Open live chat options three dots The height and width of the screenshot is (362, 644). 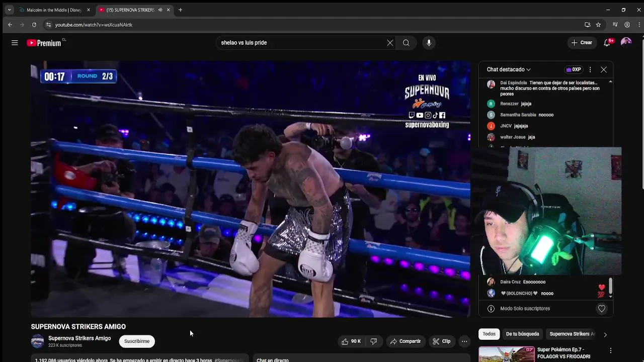click(x=590, y=69)
